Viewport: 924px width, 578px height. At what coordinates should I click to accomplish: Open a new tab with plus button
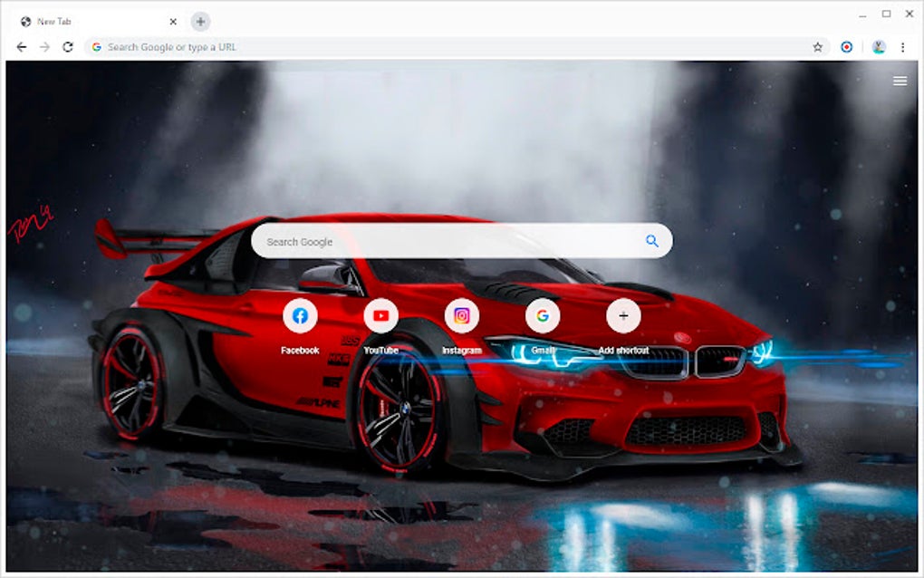pyautogui.click(x=200, y=22)
